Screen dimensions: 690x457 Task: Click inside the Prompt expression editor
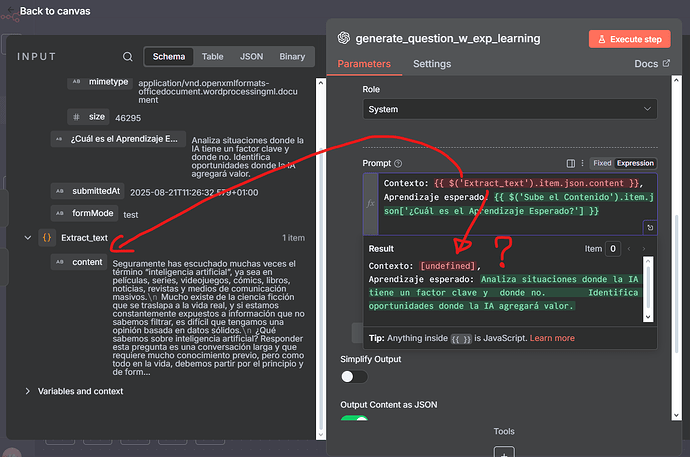(x=518, y=204)
